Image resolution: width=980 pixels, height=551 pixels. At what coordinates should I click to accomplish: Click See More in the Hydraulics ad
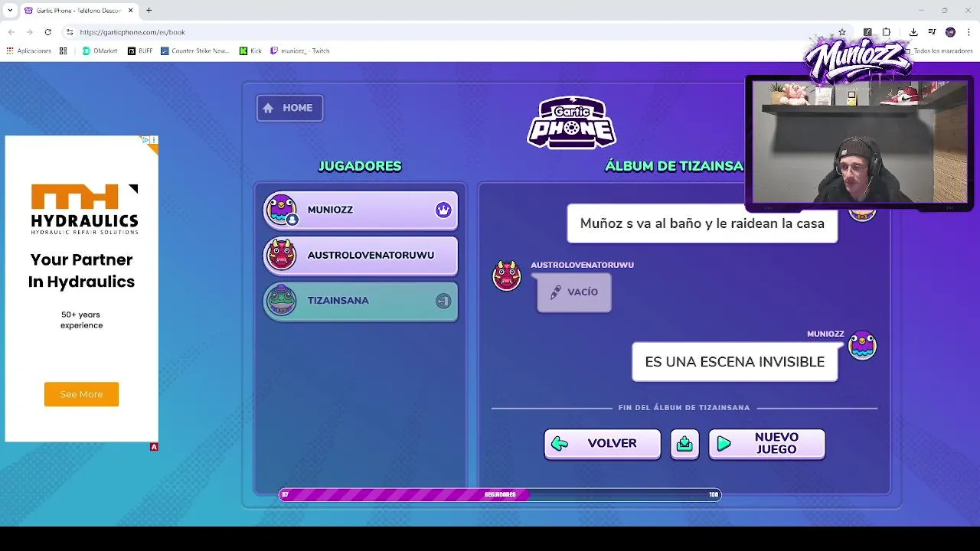(81, 394)
